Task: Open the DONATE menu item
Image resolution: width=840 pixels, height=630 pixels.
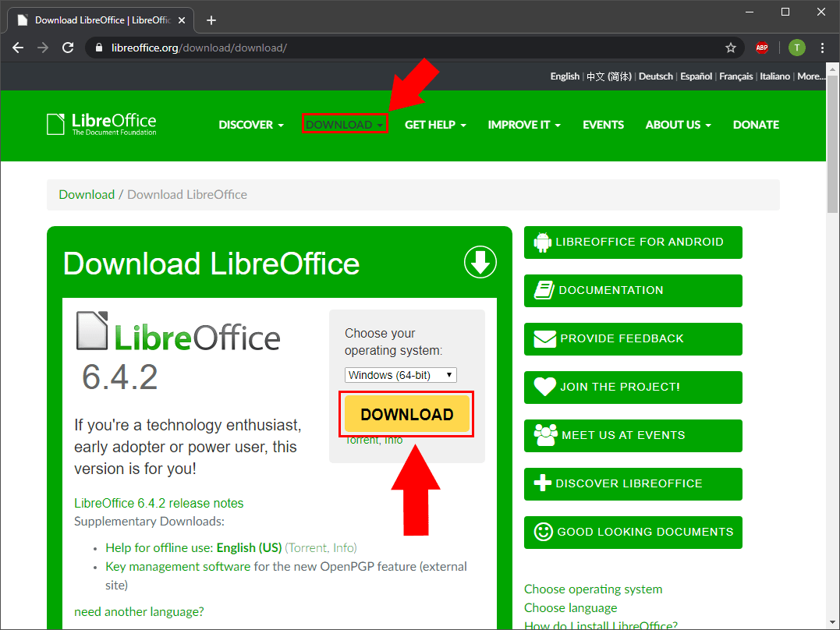Action: click(x=756, y=125)
